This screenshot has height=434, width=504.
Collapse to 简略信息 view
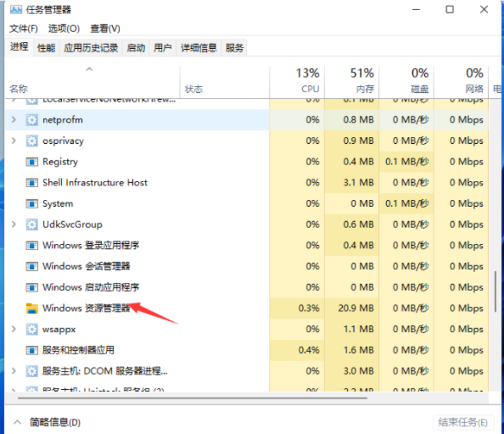(x=48, y=422)
